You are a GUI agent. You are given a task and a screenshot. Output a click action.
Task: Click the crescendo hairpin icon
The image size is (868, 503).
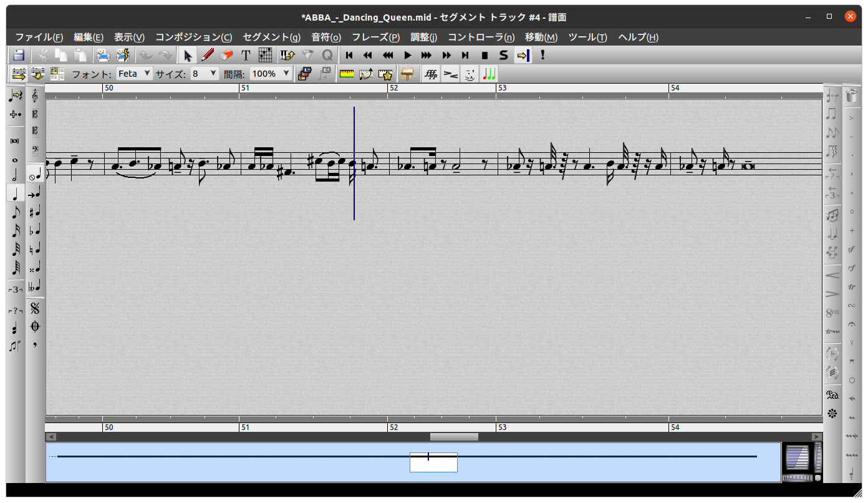click(x=832, y=275)
